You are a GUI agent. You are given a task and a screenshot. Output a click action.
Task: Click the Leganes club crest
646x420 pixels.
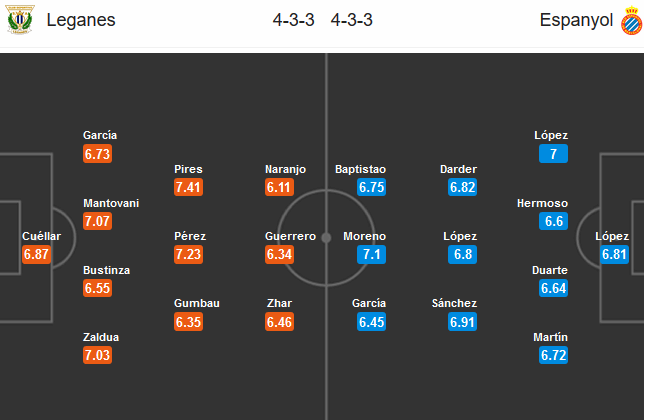(19, 20)
